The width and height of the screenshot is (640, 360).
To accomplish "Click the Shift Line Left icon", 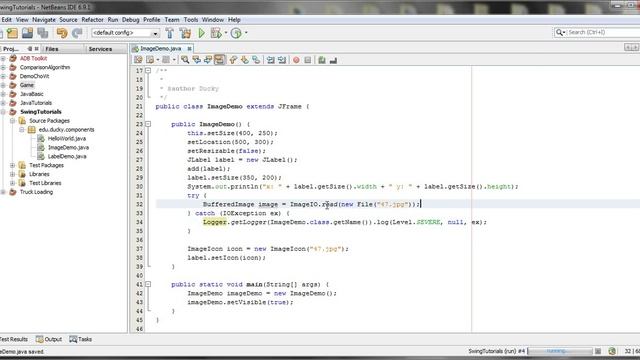I will [x=270, y=60].
